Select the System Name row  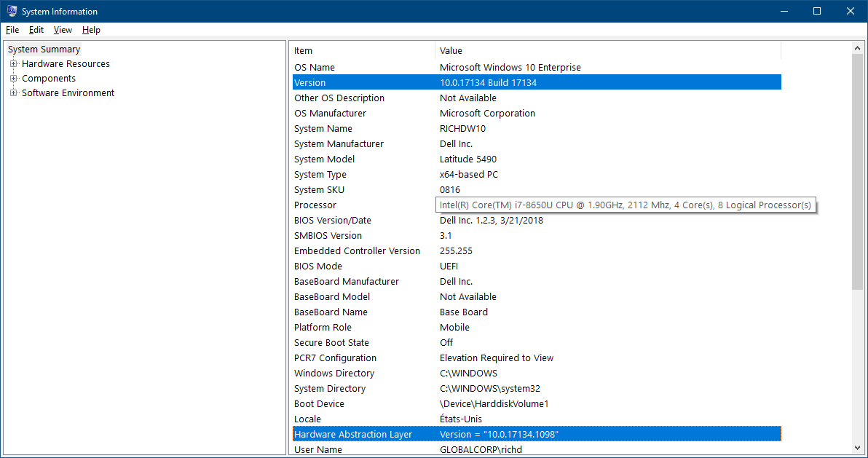coord(537,128)
